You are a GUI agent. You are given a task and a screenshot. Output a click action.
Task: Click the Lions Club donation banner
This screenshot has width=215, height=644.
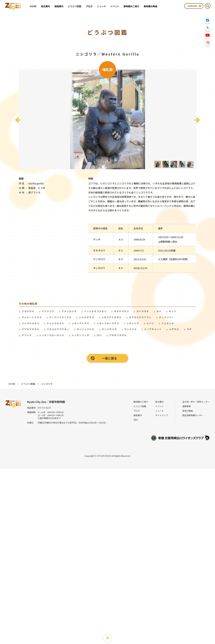(x=180, y=438)
